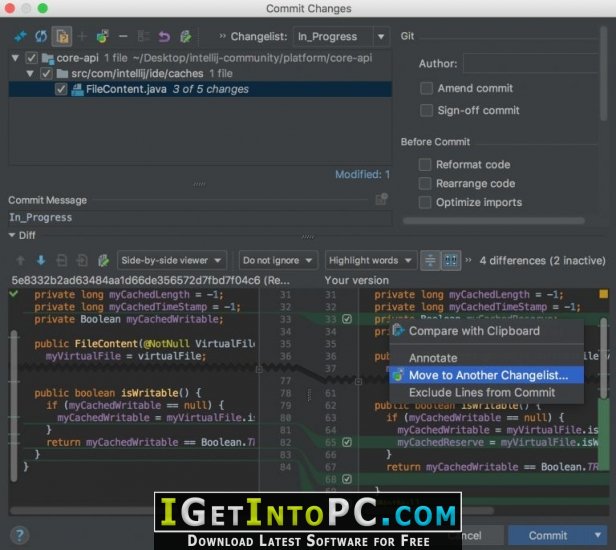This screenshot has height=550, width=616.
Task: Click the 'Your version' header label
Action: coord(357,280)
